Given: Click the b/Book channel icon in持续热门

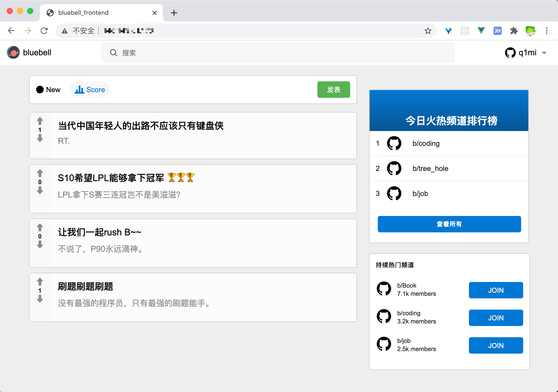Looking at the screenshot, I should tap(384, 290).
